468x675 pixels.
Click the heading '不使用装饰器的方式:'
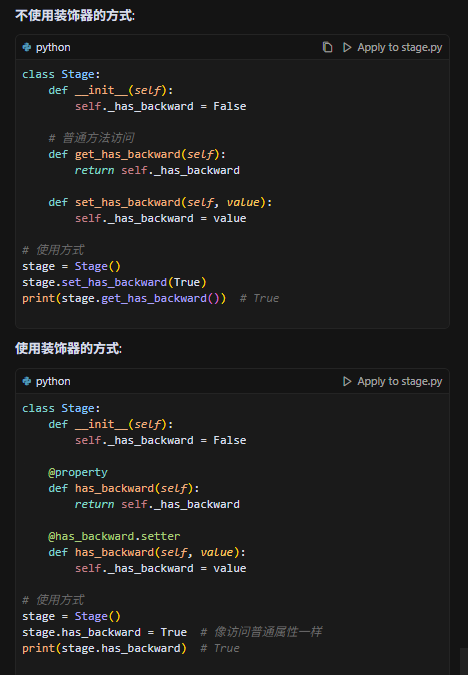[x=75, y=15]
